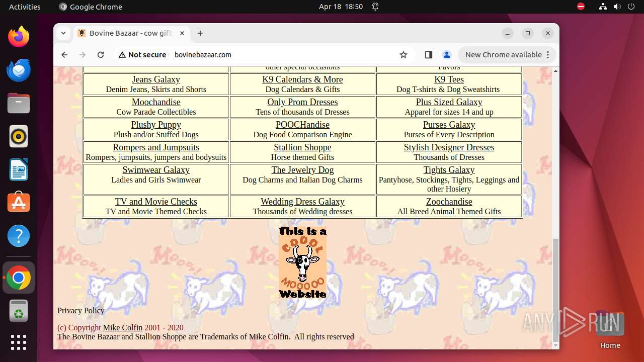This screenshot has height=362, width=644.
Task: Click scrollbar down arrow
Action: pos(555,345)
